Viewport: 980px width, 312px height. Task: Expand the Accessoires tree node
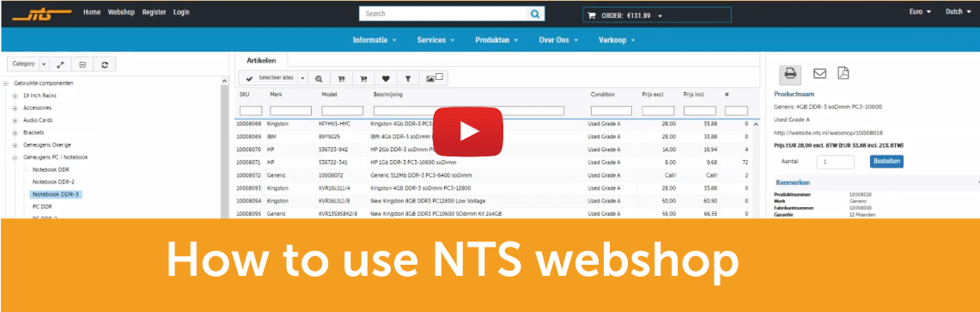pos(15,107)
